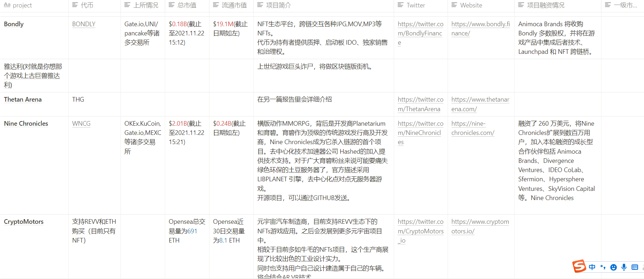644x279 pixels.
Task: Visit the bondly.finance website link
Action: [x=481, y=29]
